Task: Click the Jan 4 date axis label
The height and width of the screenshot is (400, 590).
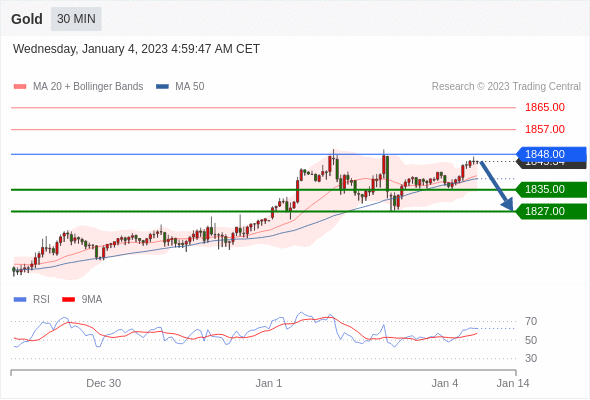Action: (445, 383)
